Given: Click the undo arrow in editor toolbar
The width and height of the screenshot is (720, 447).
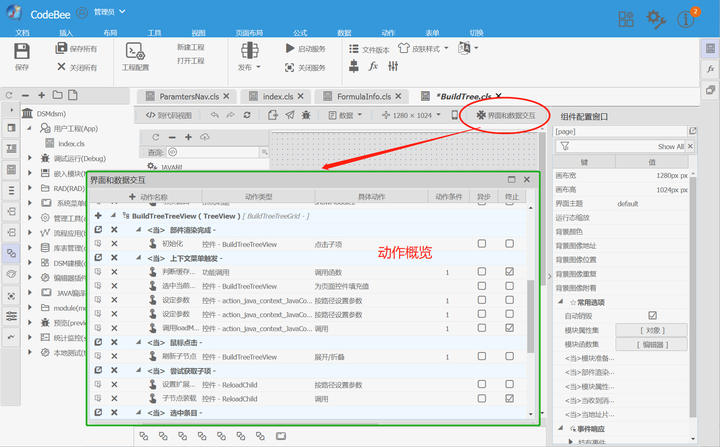Looking at the screenshot, I should click(x=214, y=115).
